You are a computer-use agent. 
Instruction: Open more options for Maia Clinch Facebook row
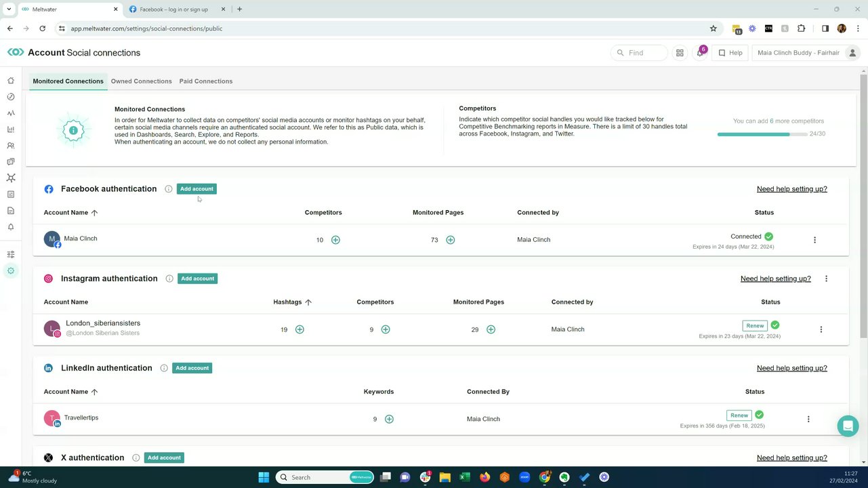814,240
